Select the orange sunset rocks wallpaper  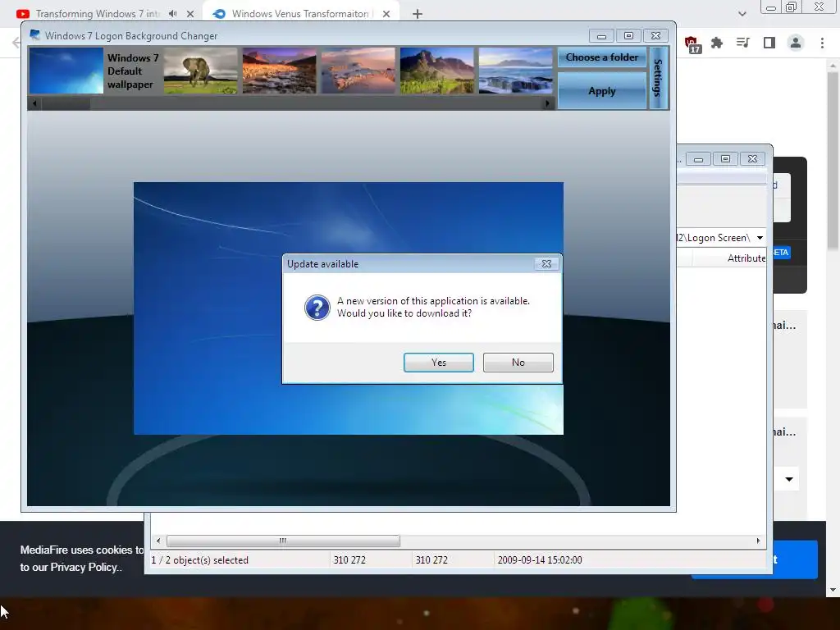[x=279, y=71]
